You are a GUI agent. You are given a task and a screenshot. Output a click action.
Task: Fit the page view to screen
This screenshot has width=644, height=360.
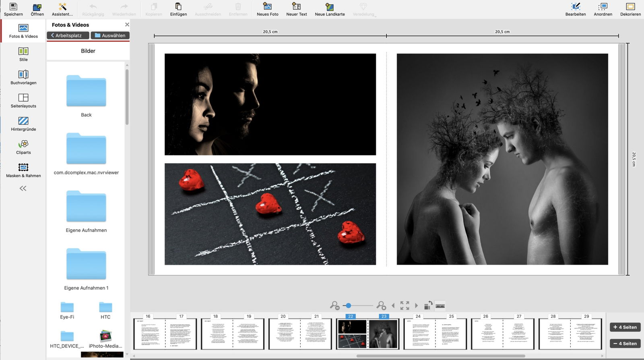405,306
